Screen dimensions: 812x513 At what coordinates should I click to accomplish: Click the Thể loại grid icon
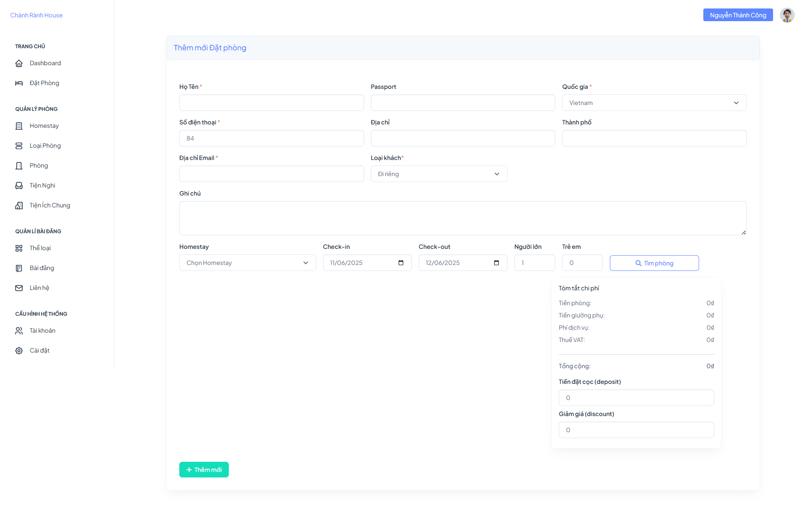click(19, 248)
